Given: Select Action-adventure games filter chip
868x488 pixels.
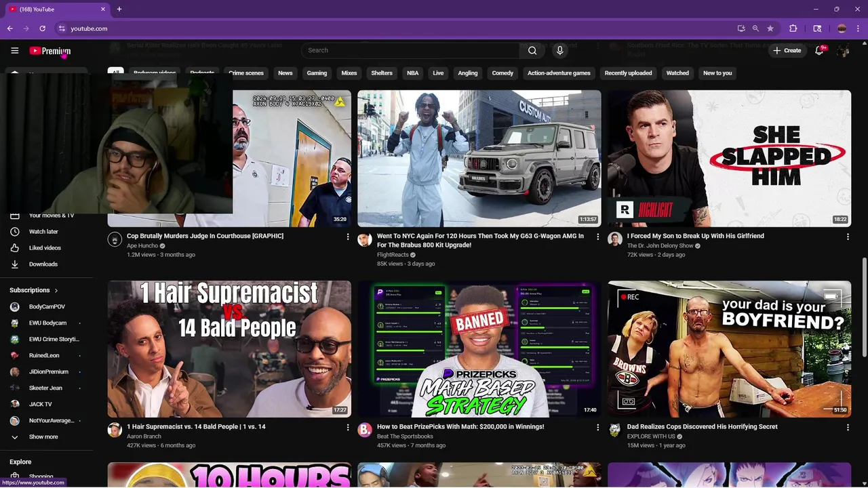Looking at the screenshot, I should [x=559, y=73].
